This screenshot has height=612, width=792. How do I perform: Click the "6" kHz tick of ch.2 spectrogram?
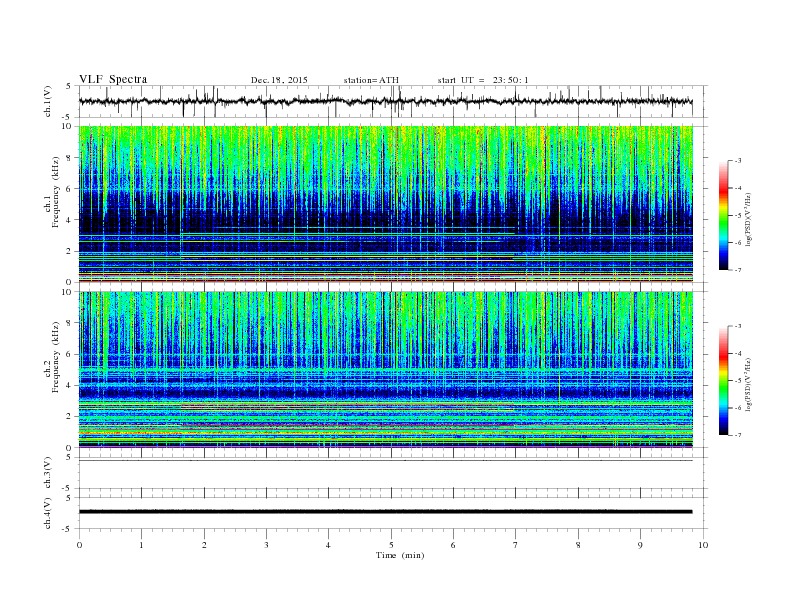[x=69, y=354]
